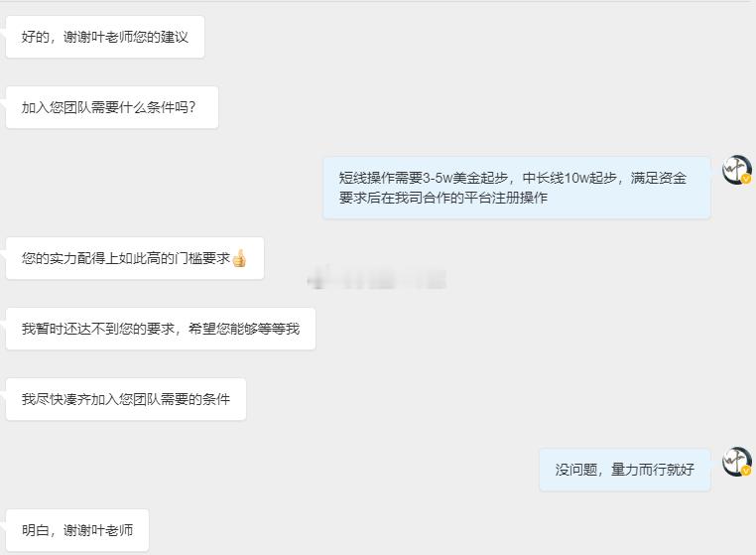Click the thumbs-up emoji in the 门槛要求 message
This screenshot has width=756, height=555.
point(239,258)
